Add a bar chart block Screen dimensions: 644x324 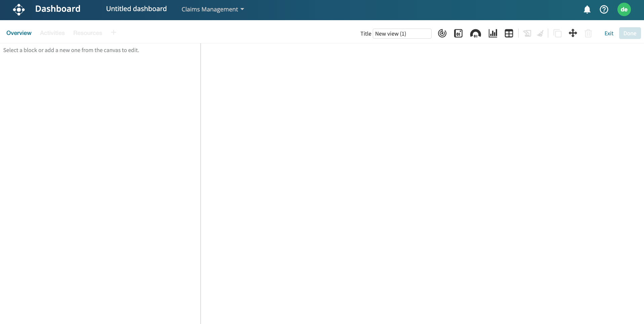493,33
